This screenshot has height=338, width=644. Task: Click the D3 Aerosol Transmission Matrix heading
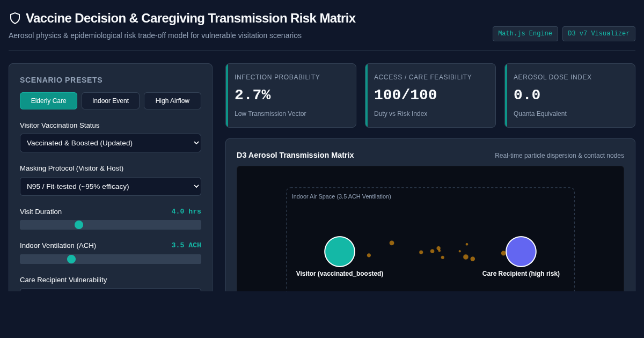(x=295, y=155)
